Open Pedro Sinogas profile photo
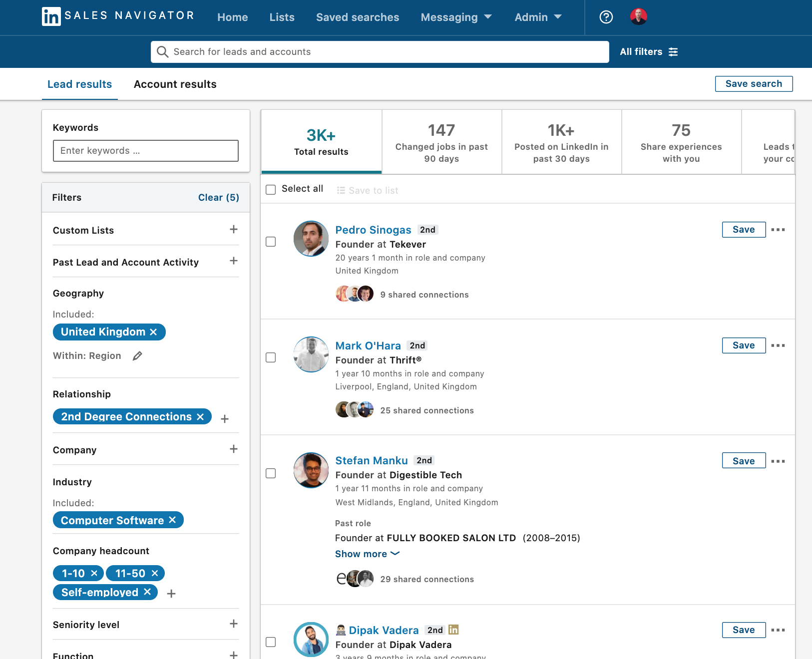The width and height of the screenshot is (812, 659). pos(311,239)
